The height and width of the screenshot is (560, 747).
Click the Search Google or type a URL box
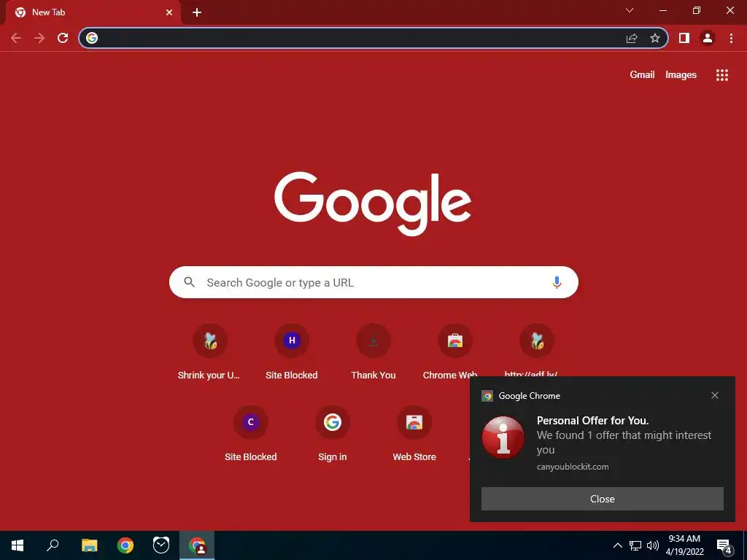point(373,282)
